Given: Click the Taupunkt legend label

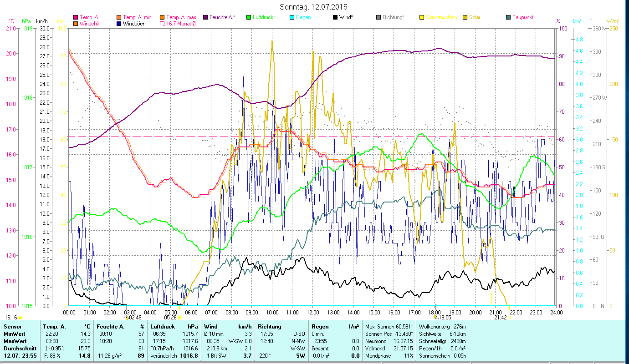Looking at the screenshot, I should point(522,17).
